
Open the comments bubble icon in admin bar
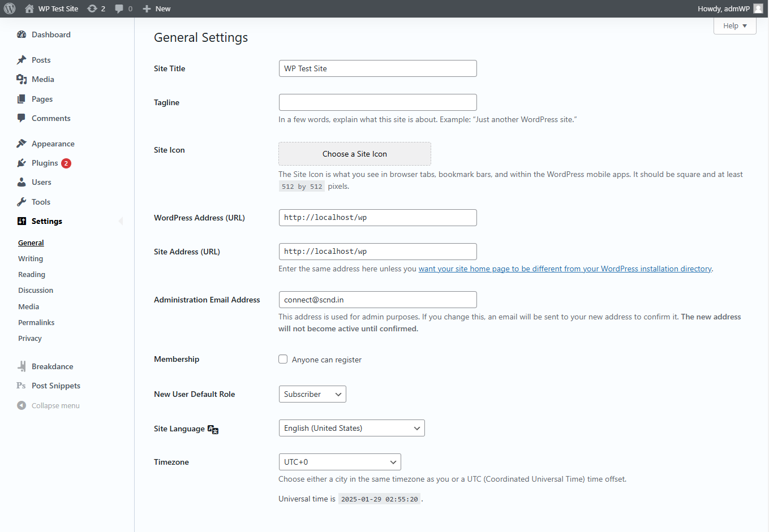[119, 8]
